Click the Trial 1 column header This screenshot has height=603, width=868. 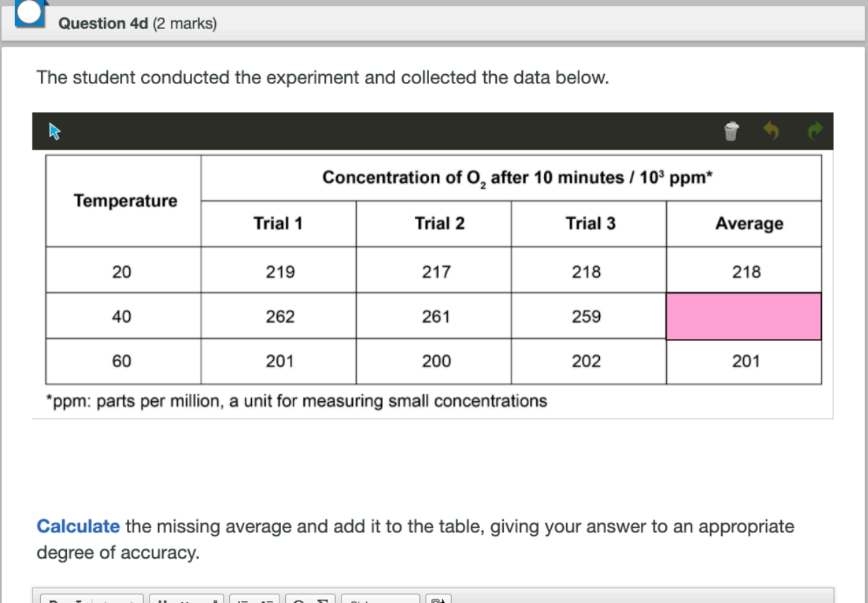pyautogui.click(x=278, y=224)
